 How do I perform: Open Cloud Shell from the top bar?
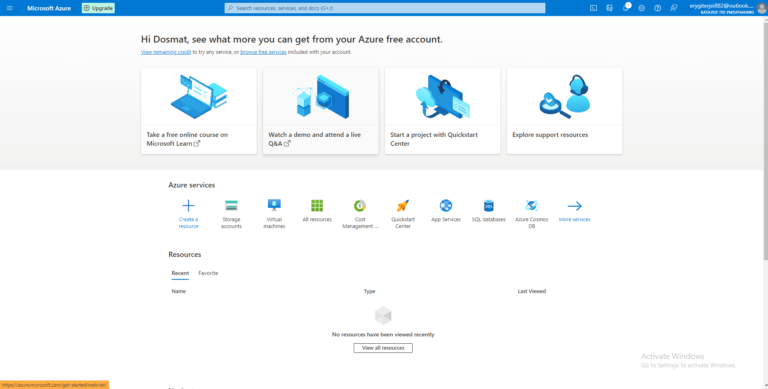[x=593, y=8]
